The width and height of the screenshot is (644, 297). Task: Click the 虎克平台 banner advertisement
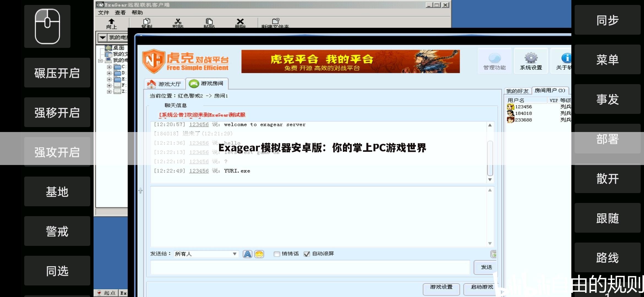point(350,61)
